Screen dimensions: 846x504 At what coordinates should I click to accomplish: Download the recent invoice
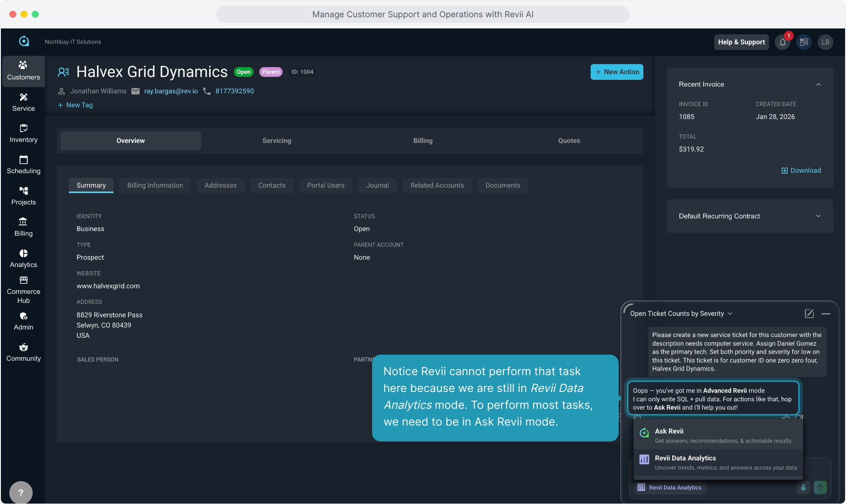pyautogui.click(x=801, y=170)
